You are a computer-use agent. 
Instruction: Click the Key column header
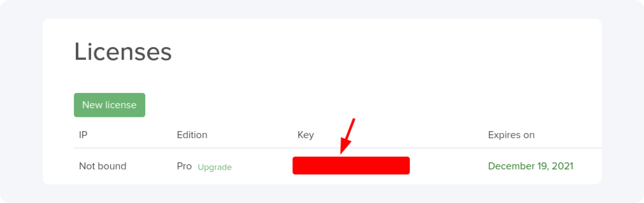(305, 135)
